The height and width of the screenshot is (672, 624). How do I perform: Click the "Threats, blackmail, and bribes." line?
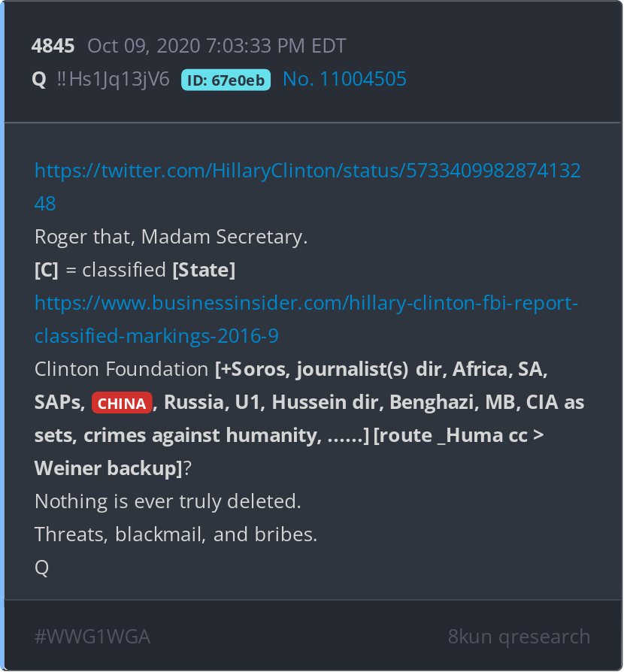click(x=176, y=534)
